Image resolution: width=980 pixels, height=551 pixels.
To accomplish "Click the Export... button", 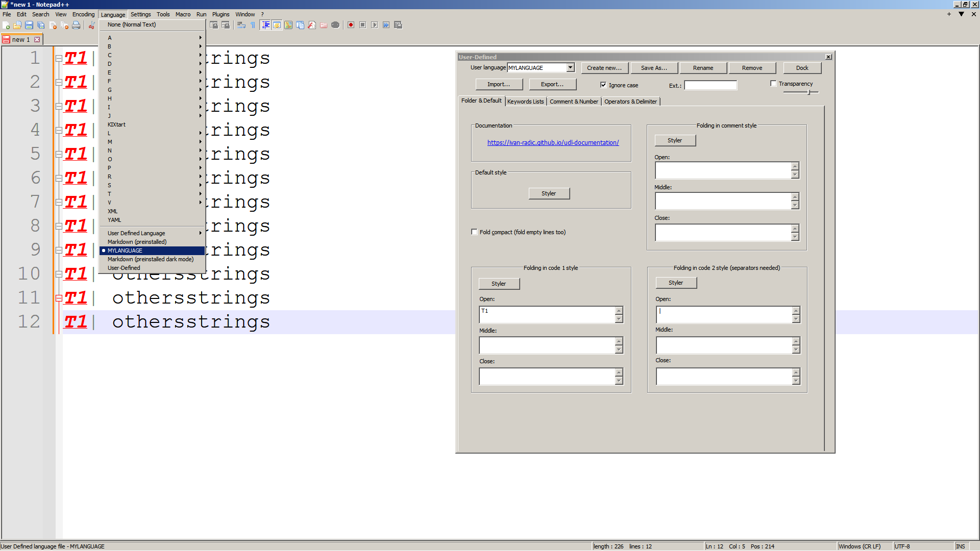I will tap(552, 84).
